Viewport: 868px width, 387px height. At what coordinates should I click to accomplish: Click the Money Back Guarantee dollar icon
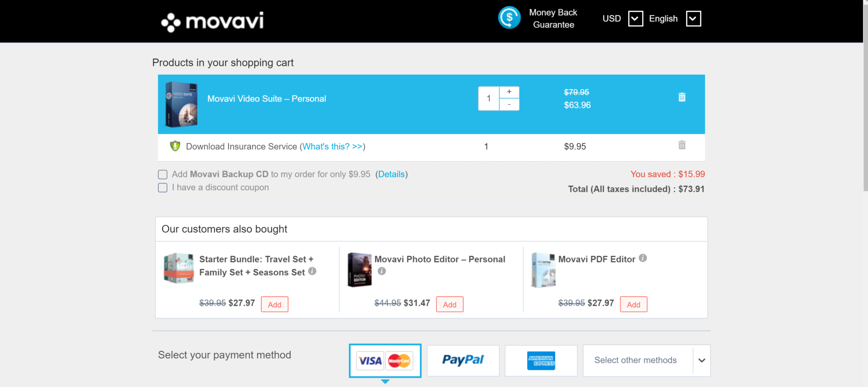[x=509, y=18]
